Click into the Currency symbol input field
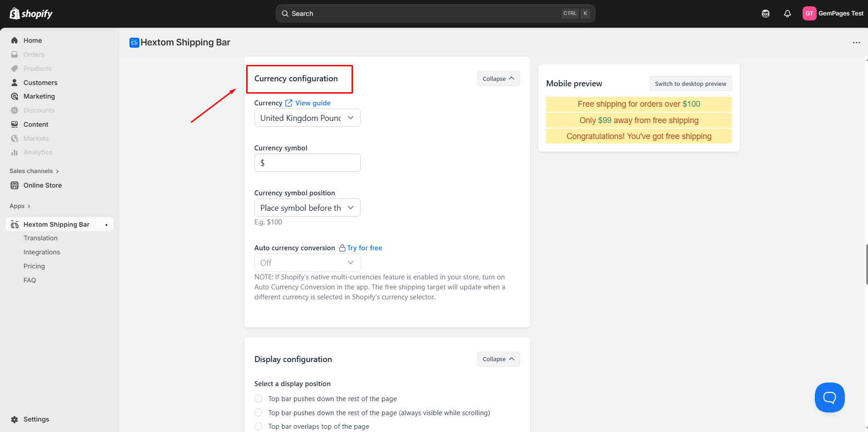Viewport: 868px width, 432px height. point(307,163)
